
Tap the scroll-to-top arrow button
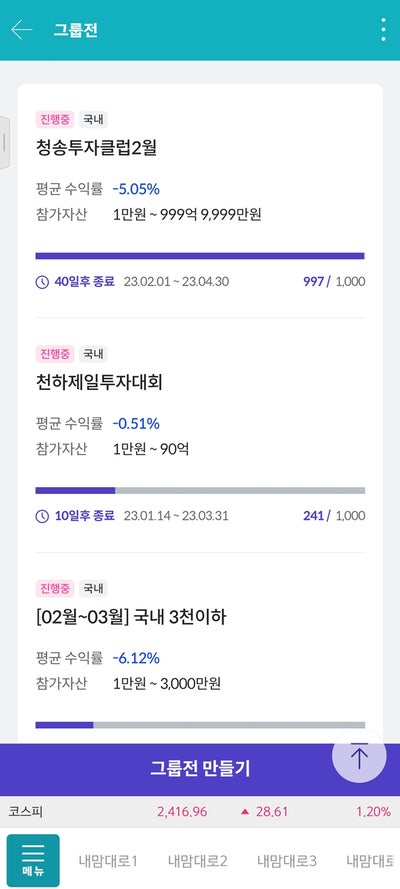(359, 756)
